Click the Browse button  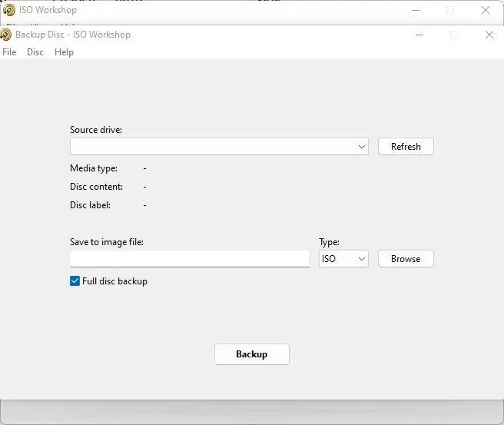[x=406, y=259]
